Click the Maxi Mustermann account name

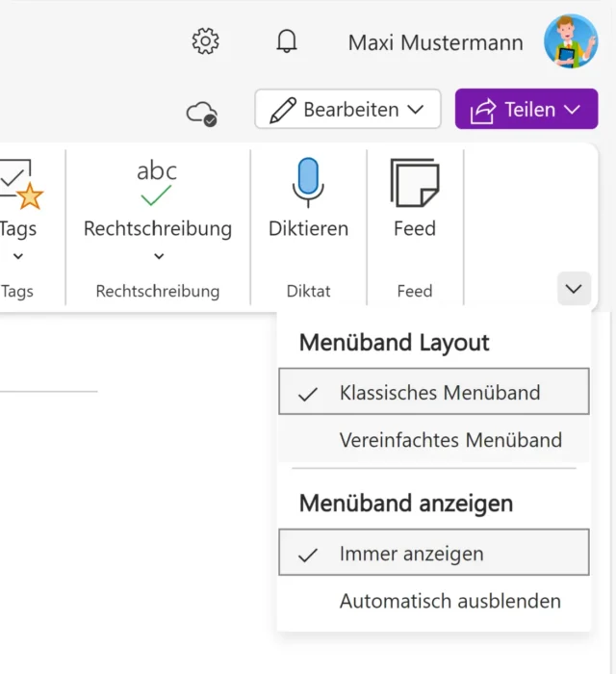(x=435, y=42)
